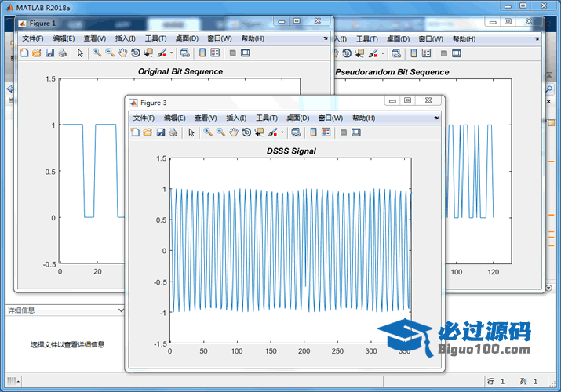The width and height of the screenshot is (561, 392).
Task: Click the DSSS Signal plot title
Action: pos(291,151)
